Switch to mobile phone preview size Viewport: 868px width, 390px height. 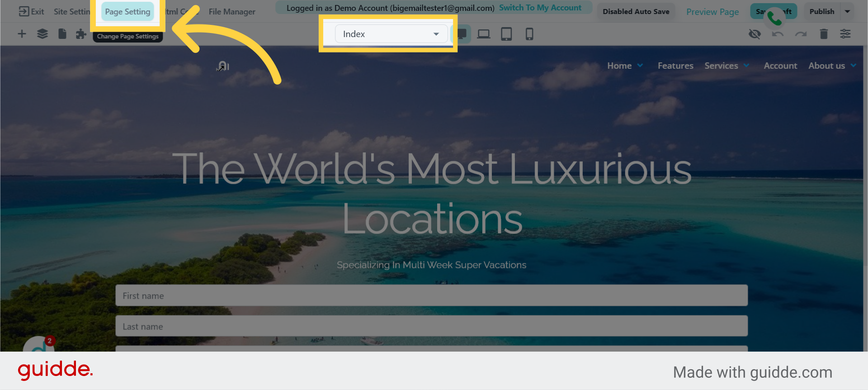pos(529,34)
